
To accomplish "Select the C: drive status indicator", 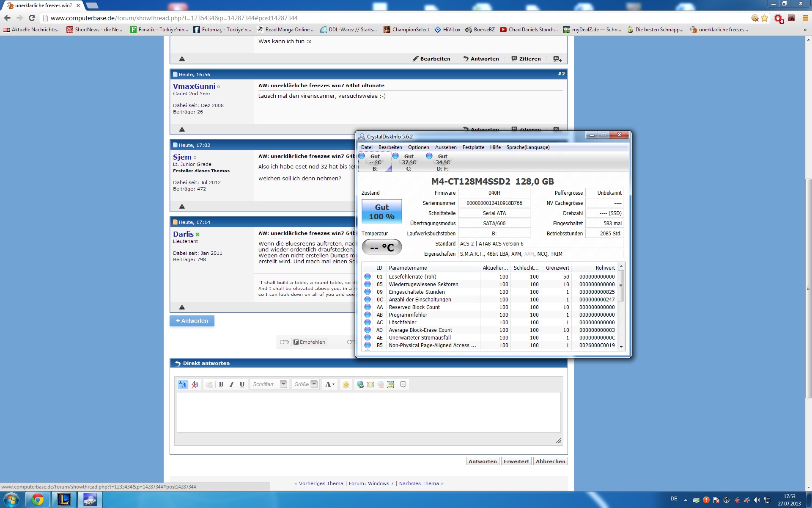I will [x=408, y=162].
